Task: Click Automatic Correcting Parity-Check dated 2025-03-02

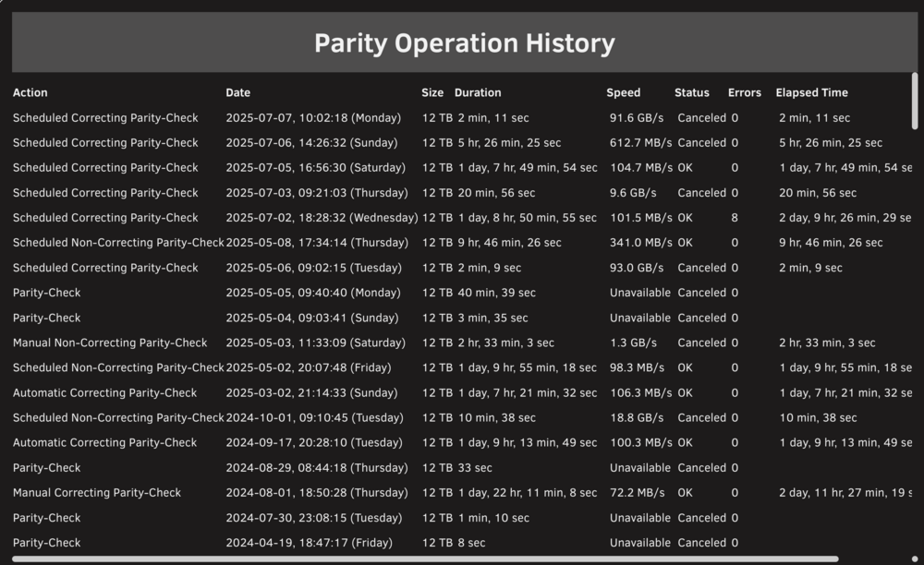Action: (x=105, y=392)
